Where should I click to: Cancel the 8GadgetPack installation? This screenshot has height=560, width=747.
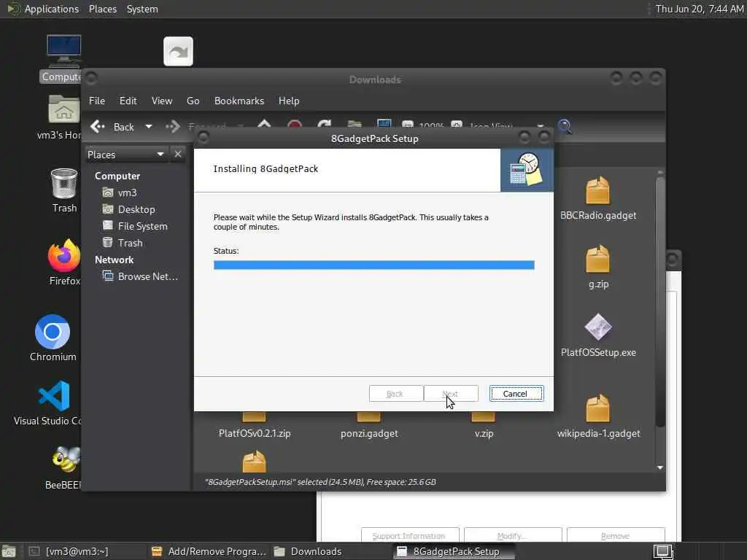516,393
